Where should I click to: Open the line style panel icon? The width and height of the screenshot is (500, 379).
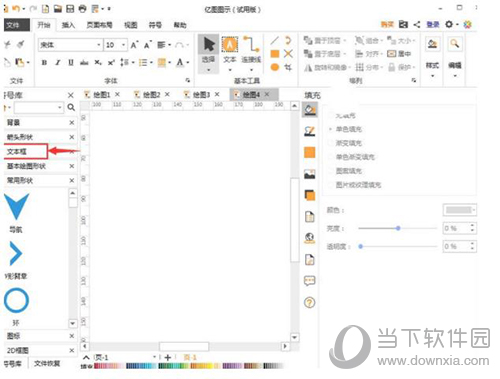pyautogui.click(x=310, y=131)
